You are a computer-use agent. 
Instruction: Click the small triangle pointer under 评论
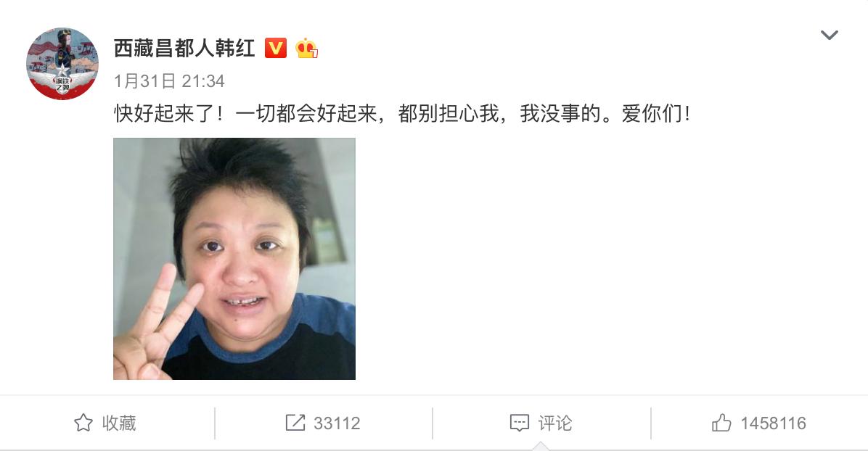coord(541,446)
